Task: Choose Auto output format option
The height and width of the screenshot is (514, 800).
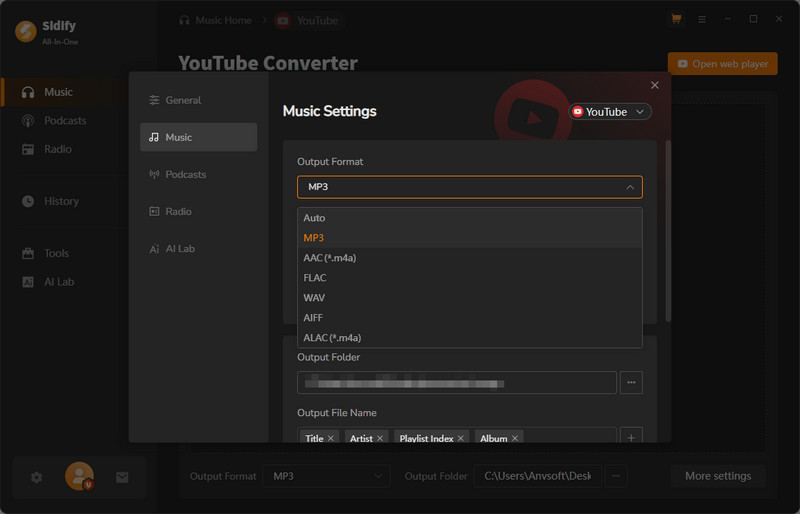Action: (x=469, y=218)
